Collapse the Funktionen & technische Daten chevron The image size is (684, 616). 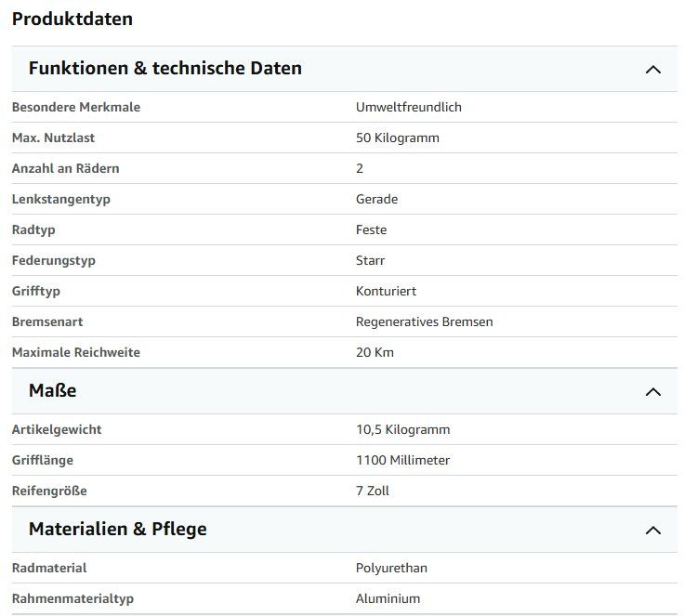click(x=653, y=70)
